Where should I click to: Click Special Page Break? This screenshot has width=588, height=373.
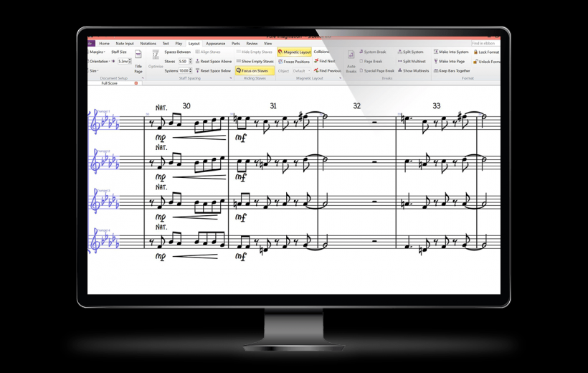pos(376,70)
